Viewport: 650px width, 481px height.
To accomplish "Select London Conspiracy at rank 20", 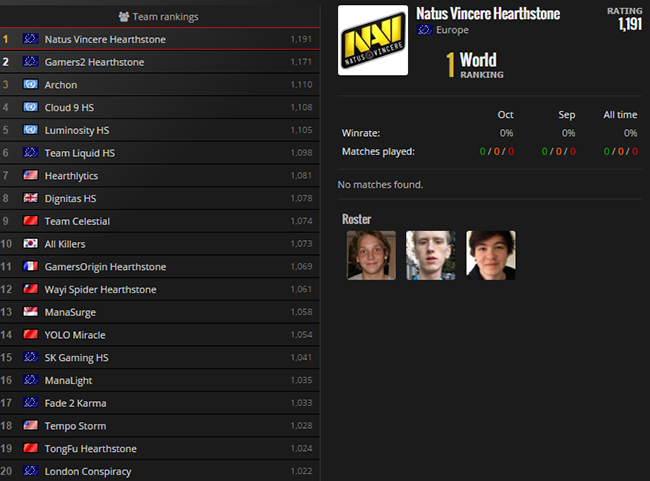I will coord(88,471).
